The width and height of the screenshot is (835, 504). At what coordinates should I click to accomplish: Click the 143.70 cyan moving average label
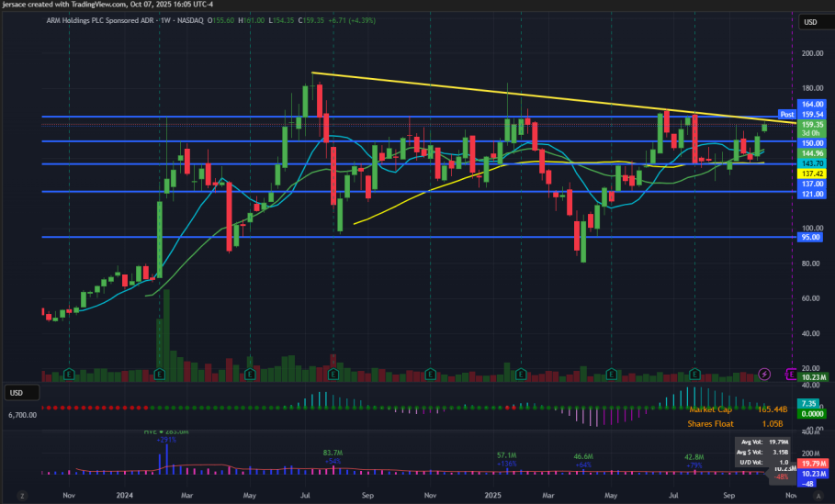[x=812, y=163]
